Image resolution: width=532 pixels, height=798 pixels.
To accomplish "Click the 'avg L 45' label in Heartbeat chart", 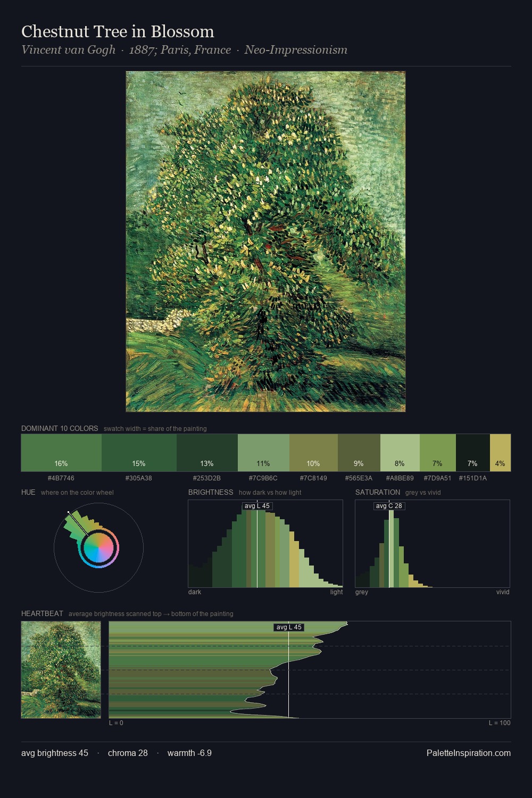I will pyautogui.click(x=289, y=627).
